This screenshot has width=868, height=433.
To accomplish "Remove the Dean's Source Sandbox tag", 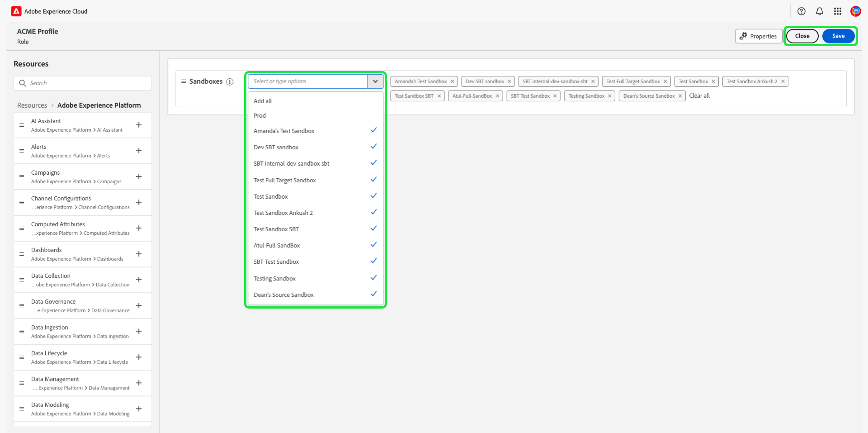I will pyautogui.click(x=680, y=96).
